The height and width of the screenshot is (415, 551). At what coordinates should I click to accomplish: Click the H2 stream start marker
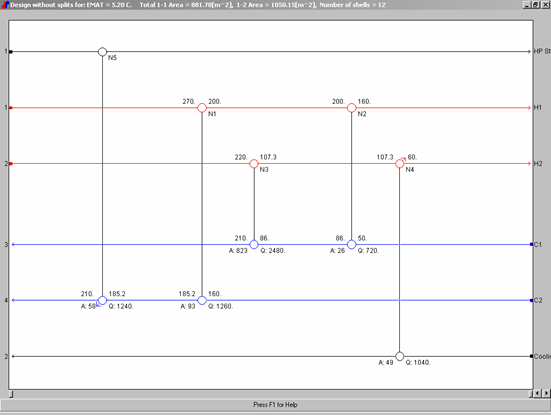click(11, 163)
